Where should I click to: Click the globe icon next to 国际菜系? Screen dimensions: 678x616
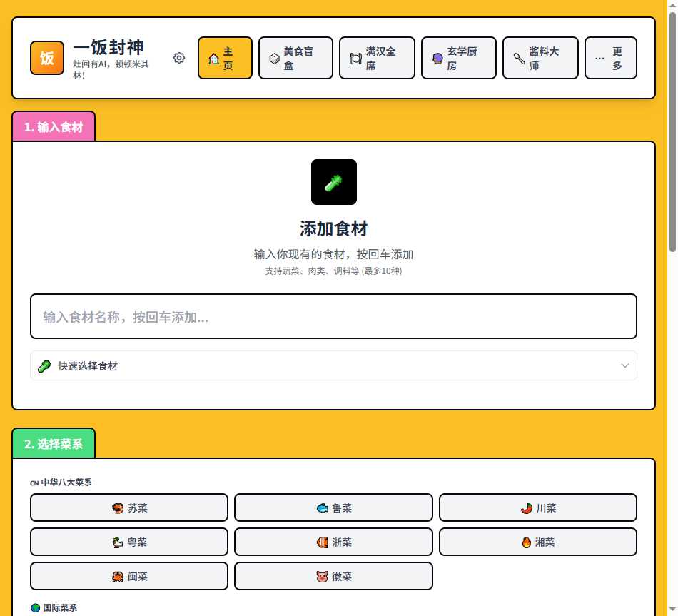(34, 607)
